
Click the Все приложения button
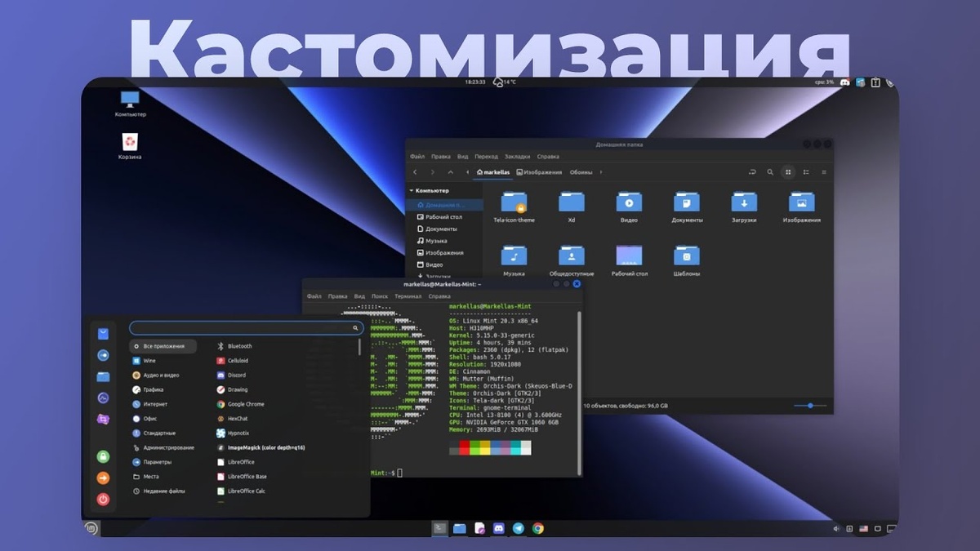point(162,345)
